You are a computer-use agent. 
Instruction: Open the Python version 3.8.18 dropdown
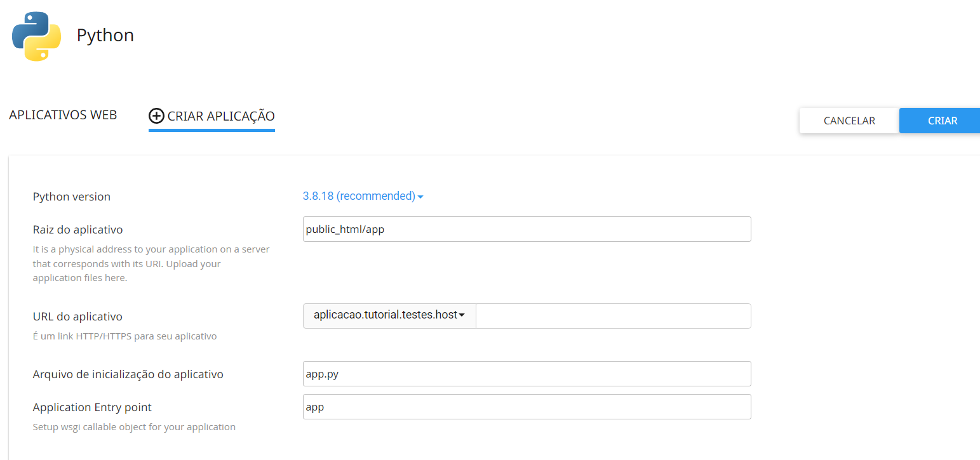coord(363,196)
